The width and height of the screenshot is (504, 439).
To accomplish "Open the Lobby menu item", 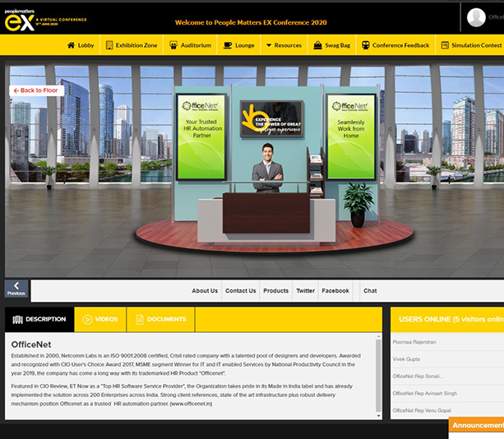I will pyautogui.click(x=86, y=45).
